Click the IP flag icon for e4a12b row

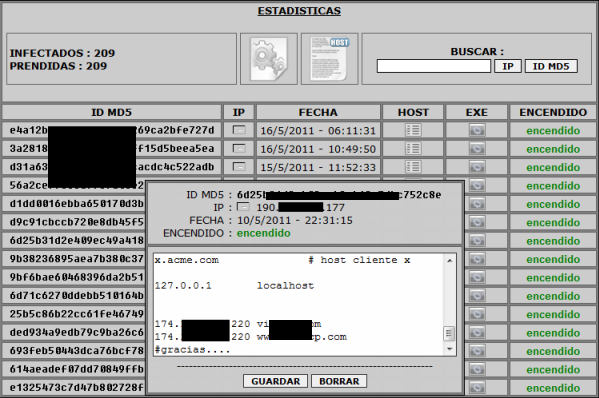coord(239,130)
